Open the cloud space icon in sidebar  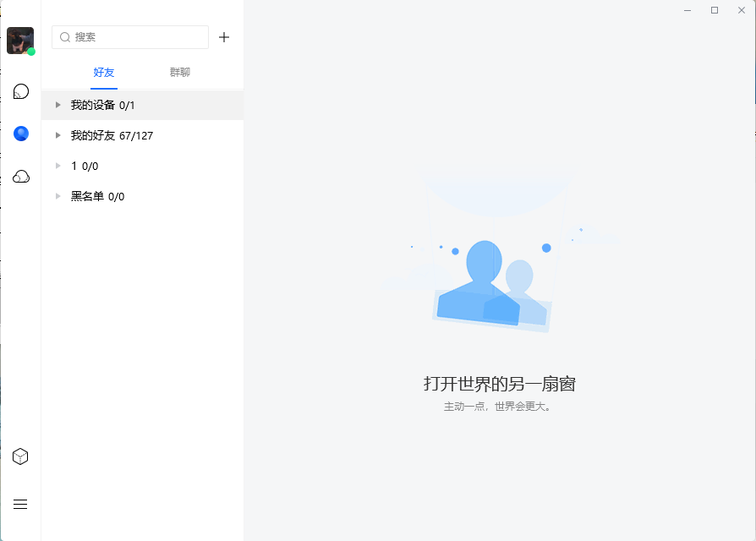pyautogui.click(x=21, y=177)
